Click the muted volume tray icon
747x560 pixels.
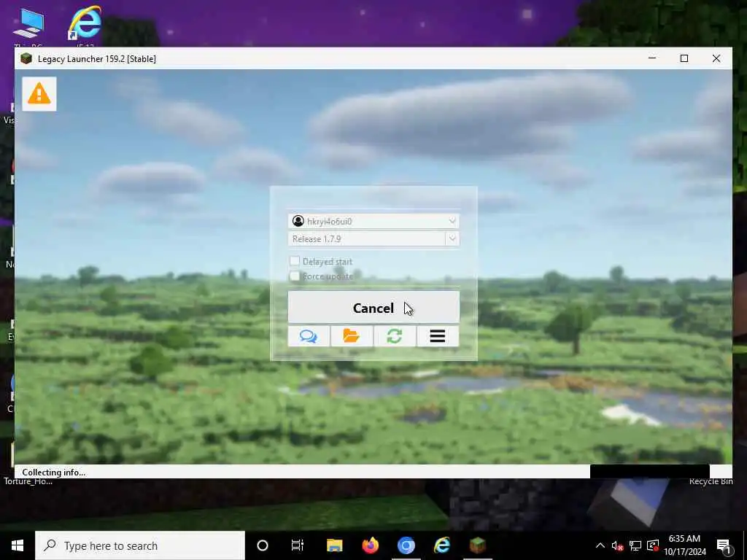click(617, 545)
